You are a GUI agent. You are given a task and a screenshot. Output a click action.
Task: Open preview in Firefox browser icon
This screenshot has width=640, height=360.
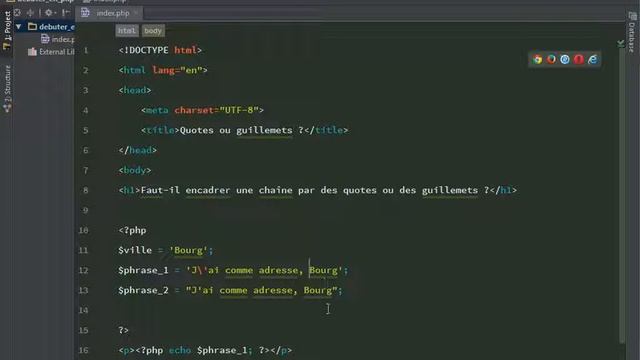(551, 59)
